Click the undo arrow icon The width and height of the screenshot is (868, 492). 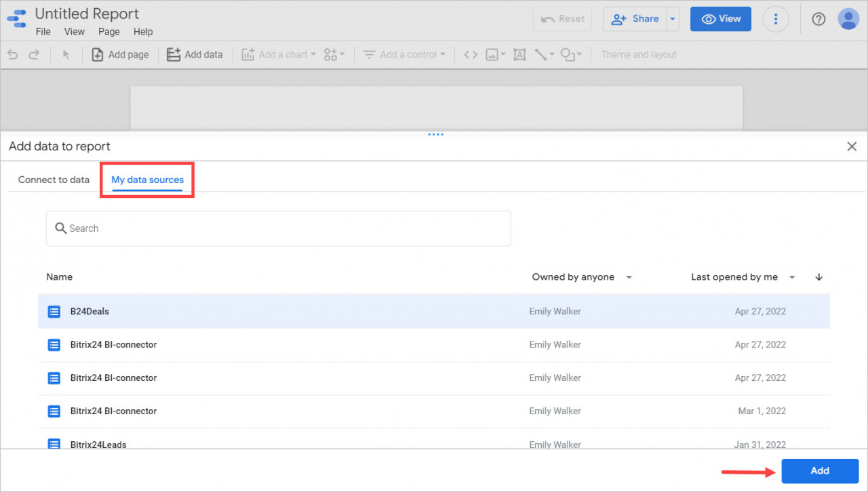click(13, 55)
